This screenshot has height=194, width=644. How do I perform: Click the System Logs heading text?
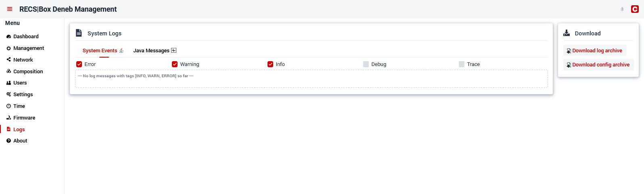point(105,33)
